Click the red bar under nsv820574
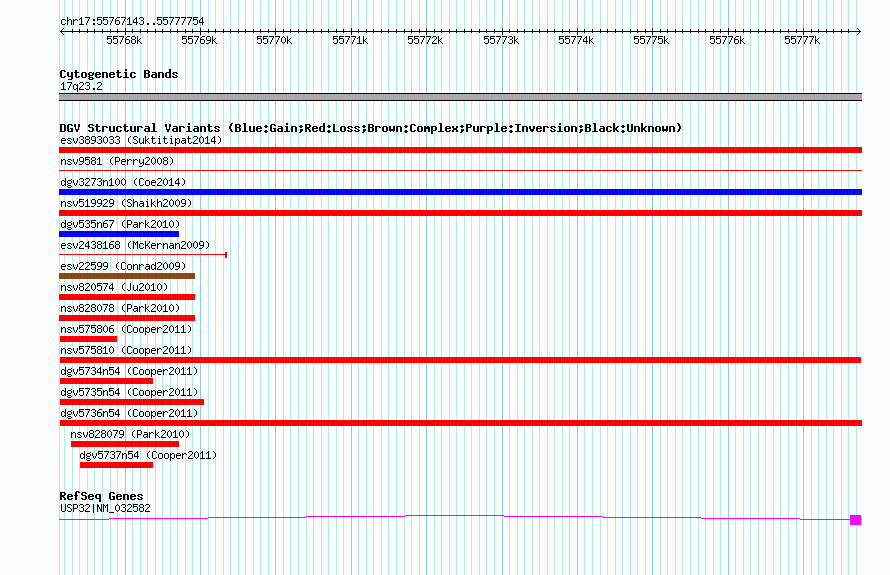This screenshot has width=890, height=575. 127,297
